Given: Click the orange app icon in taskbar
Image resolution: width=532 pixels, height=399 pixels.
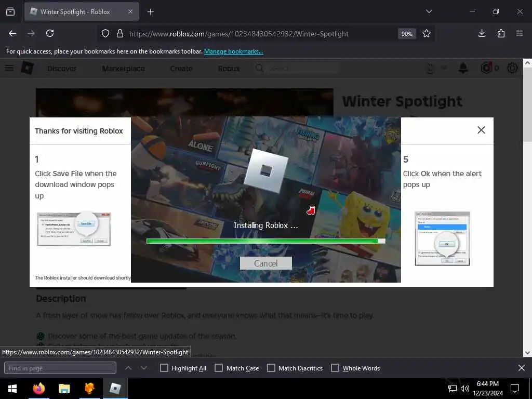Looking at the screenshot, I should click(x=89, y=389).
